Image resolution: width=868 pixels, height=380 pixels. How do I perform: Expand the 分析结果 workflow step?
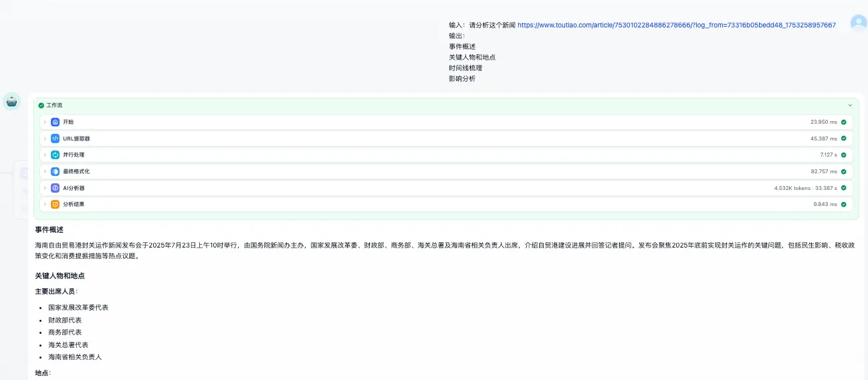pos(45,204)
